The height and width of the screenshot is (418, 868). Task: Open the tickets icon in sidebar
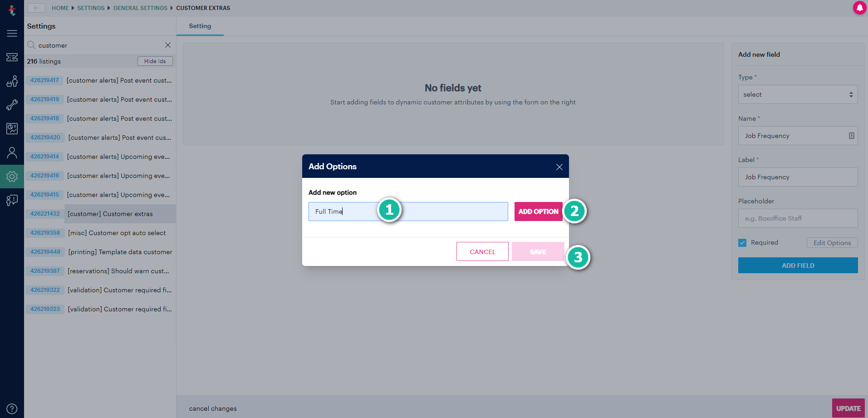click(x=12, y=57)
